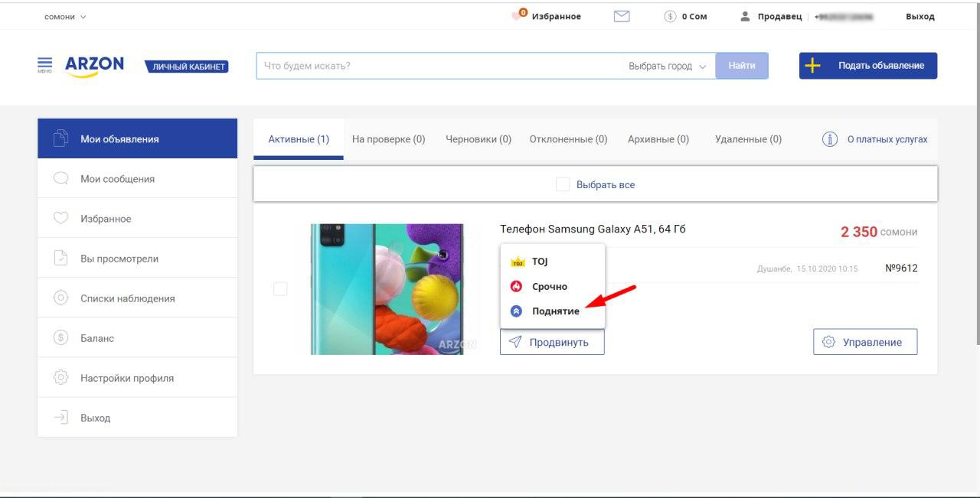Switch to the Архивные tab
The image size is (980, 498).
tap(658, 138)
